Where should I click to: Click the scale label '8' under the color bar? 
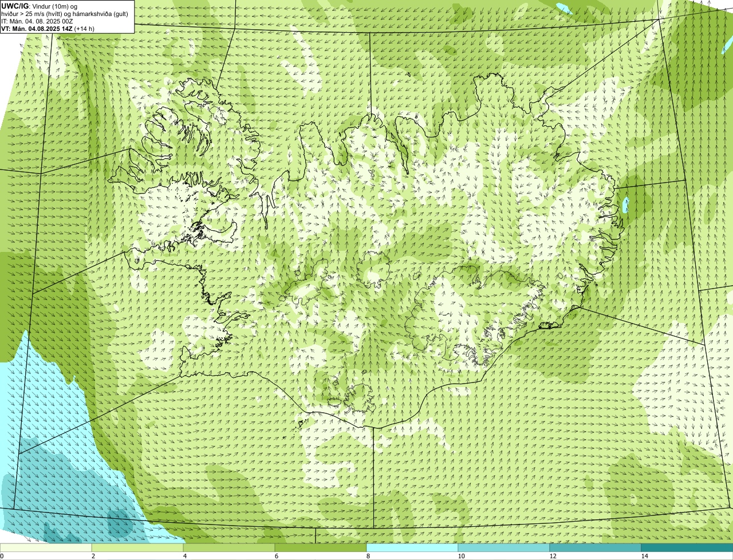click(x=368, y=556)
